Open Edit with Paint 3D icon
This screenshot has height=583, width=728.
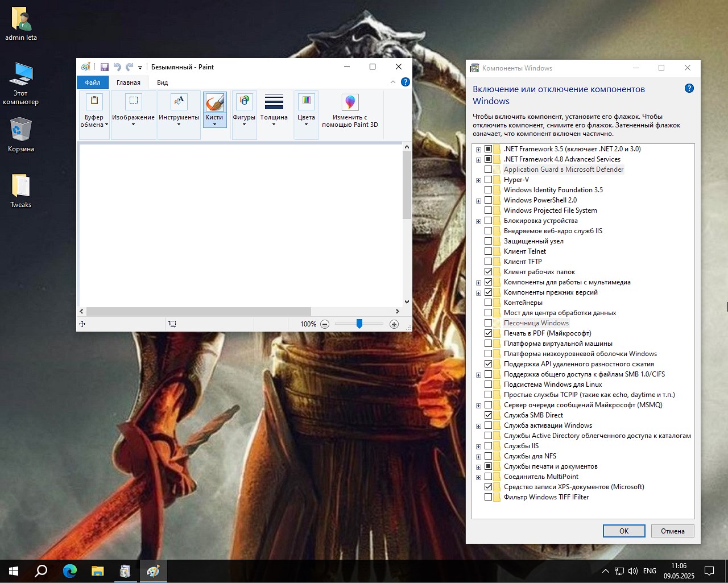point(350,103)
